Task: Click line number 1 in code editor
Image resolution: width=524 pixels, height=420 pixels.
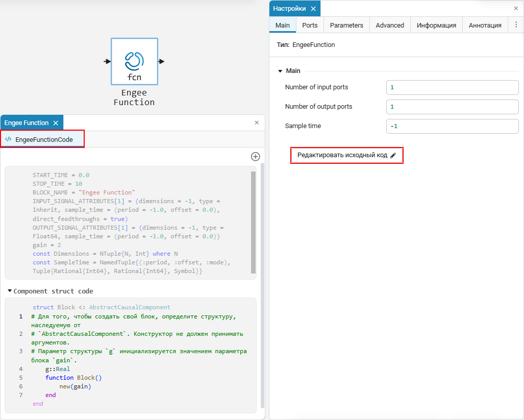Action: point(21,316)
